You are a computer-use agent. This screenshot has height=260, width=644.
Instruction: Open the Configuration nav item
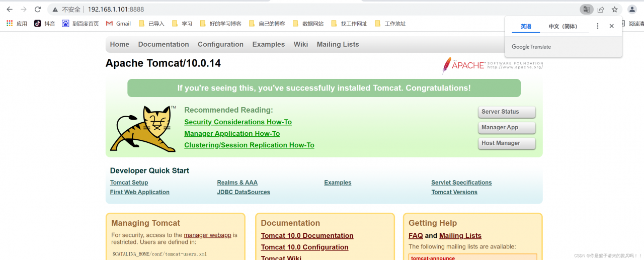(220, 44)
